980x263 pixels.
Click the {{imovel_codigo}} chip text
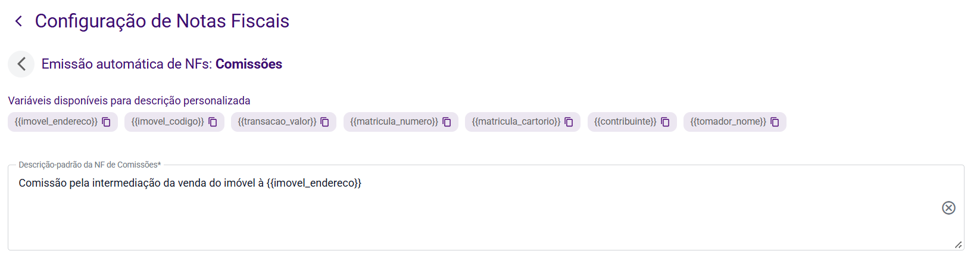coord(167,122)
